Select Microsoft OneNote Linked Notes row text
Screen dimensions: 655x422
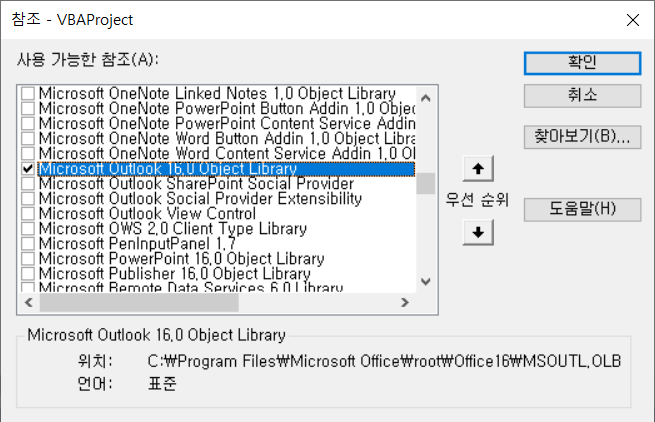tap(217, 93)
